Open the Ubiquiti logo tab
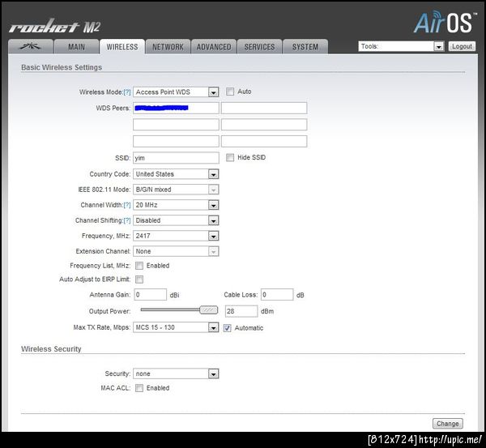The image size is (486, 448). [x=31, y=46]
